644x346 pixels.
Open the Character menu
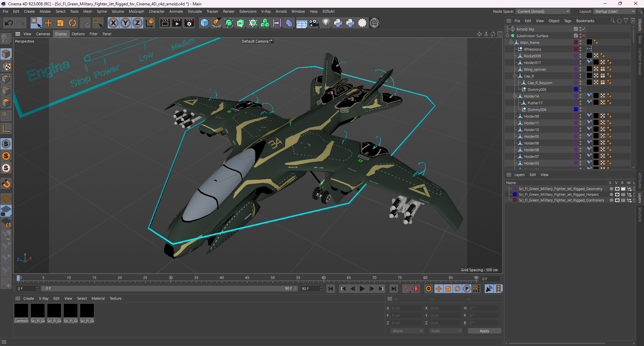pos(157,11)
